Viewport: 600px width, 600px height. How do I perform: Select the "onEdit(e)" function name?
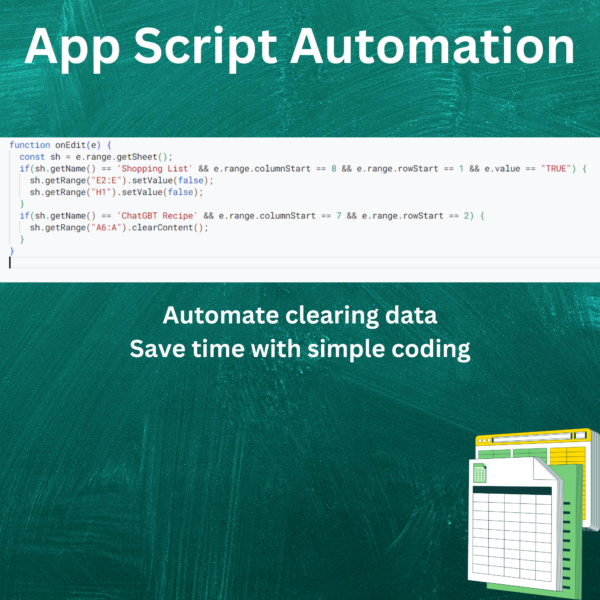pos(78,145)
